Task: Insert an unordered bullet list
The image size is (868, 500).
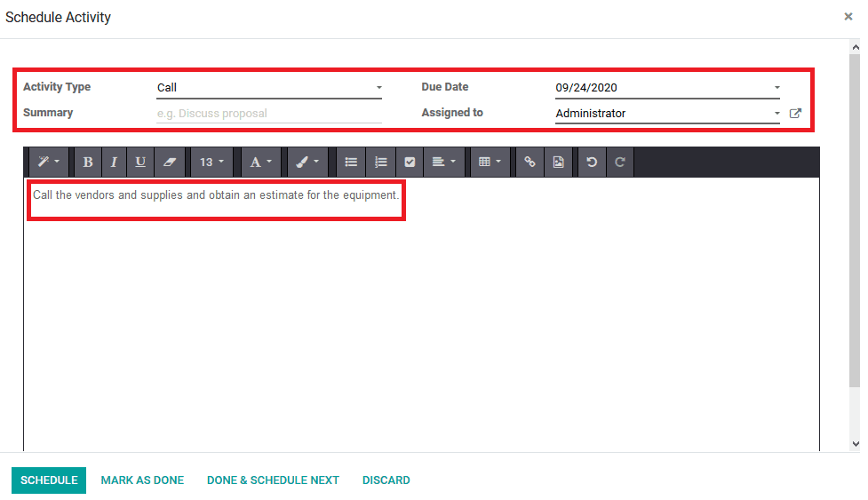Action: pos(351,162)
